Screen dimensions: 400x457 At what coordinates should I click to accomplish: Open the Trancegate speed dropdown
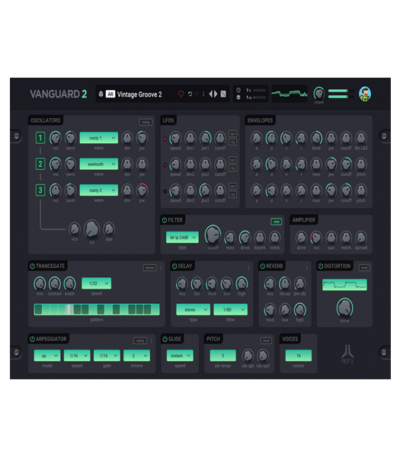(96, 283)
